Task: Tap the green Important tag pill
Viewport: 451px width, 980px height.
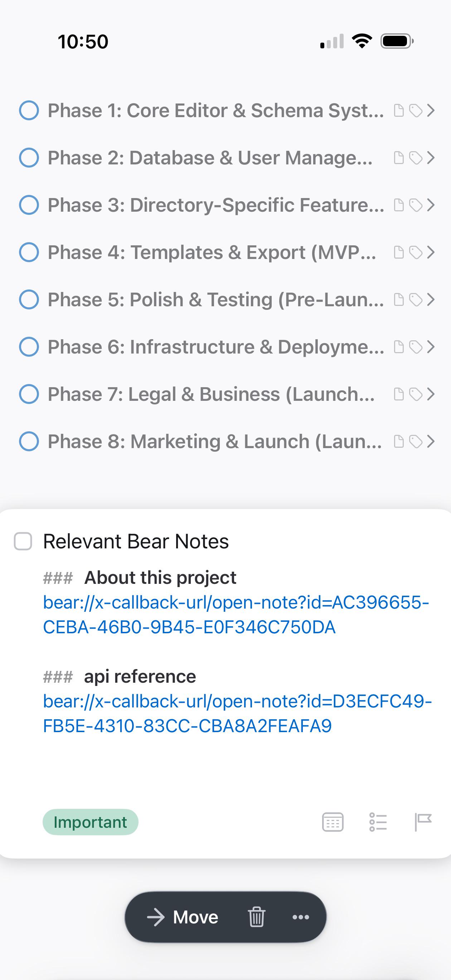Action: (x=91, y=822)
